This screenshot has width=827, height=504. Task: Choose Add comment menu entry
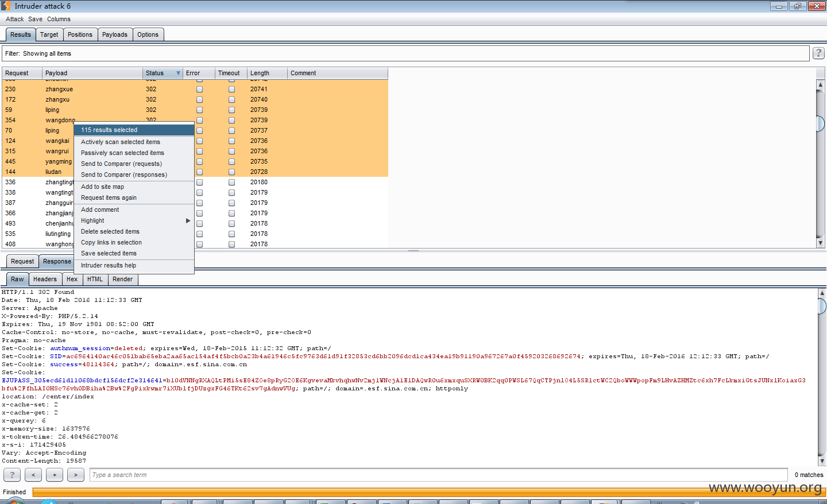pyautogui.click(x=134, y=210)
